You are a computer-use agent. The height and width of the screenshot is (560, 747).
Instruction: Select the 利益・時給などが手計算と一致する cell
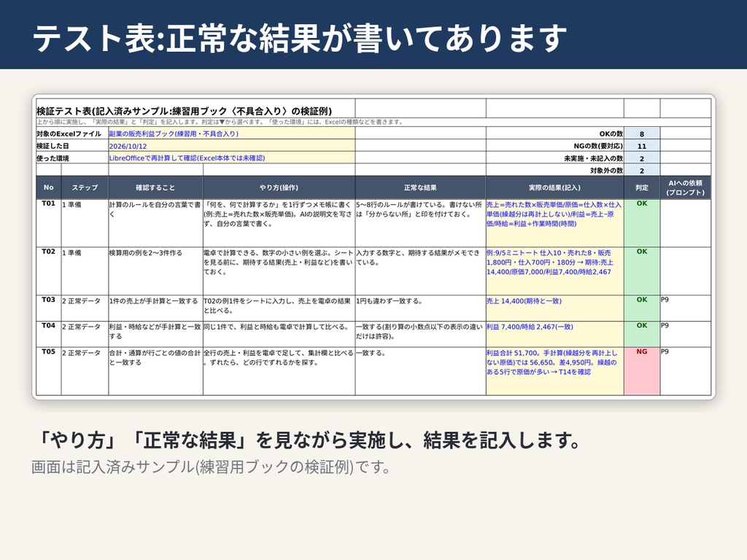[x=155, y=334]
